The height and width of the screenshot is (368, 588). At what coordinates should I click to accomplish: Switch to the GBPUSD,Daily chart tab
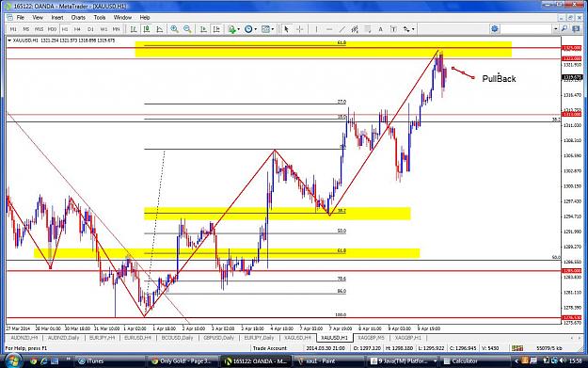[x=218, y=338]
